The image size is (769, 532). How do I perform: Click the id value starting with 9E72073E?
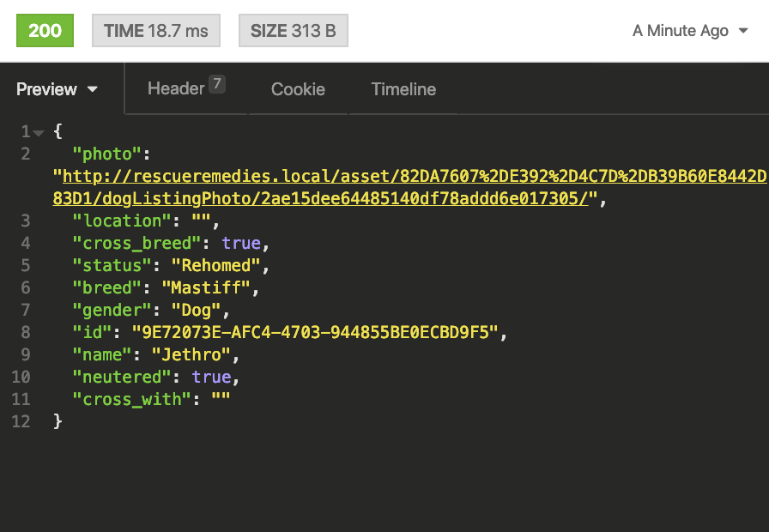click(314, 333)
